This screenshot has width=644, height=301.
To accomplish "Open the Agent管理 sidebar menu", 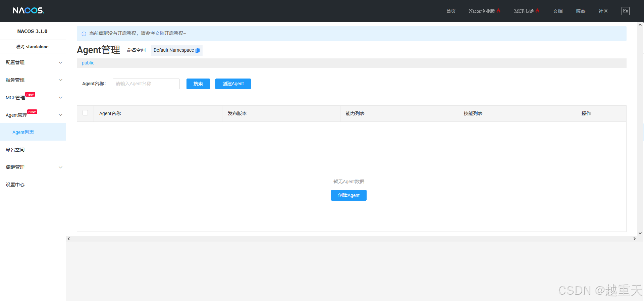I will click(x=33, y=115).
